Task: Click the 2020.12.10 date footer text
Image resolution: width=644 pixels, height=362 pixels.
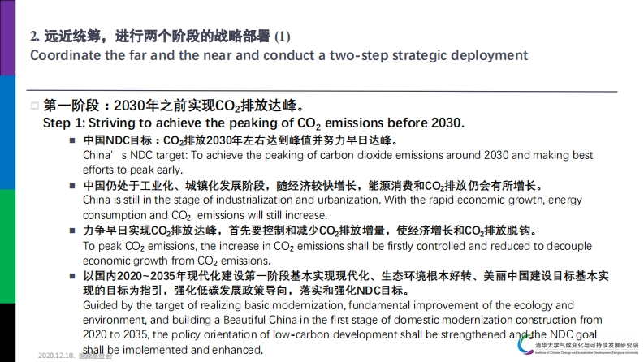Action: point(56,356)
